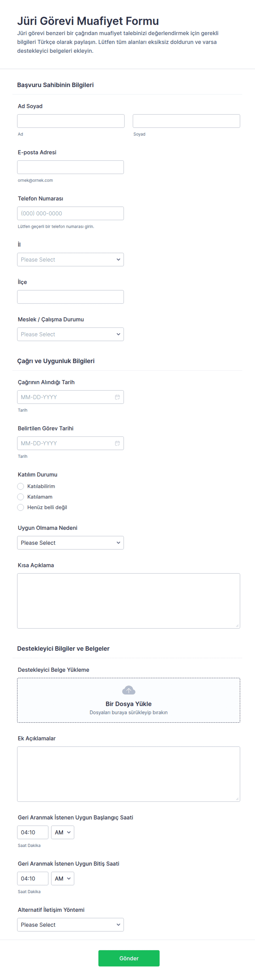Expand Meslek / Çalışma Durumu dropdown
The image size is (255, 980).
(70, 334)
